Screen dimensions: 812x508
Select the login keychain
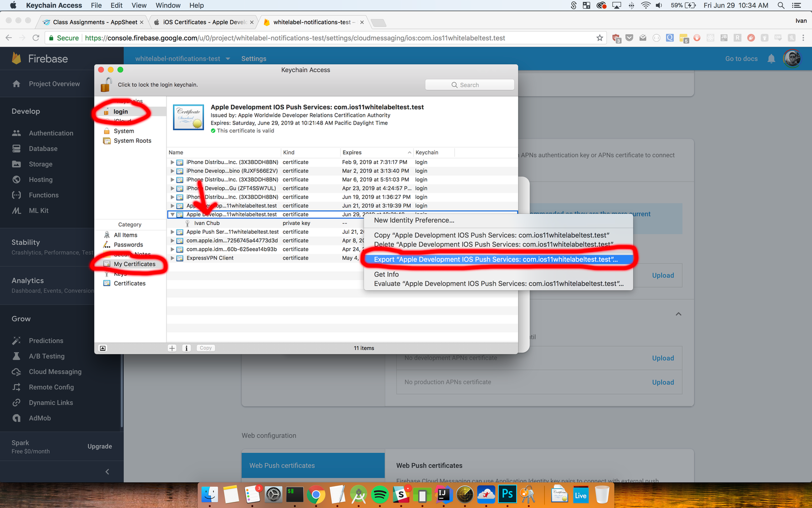pos(121,112)
